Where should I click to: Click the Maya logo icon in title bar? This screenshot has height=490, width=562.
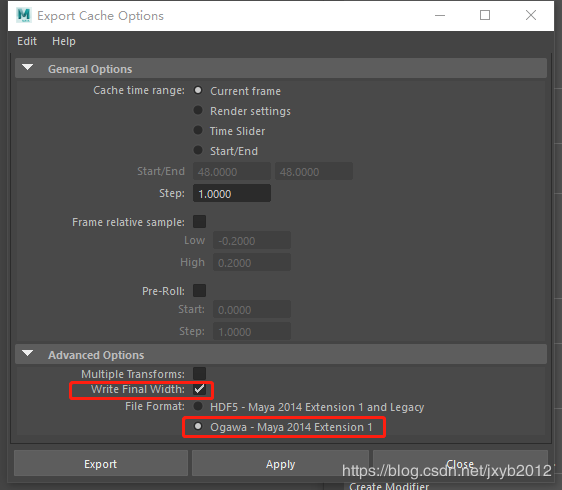point(24,15)
